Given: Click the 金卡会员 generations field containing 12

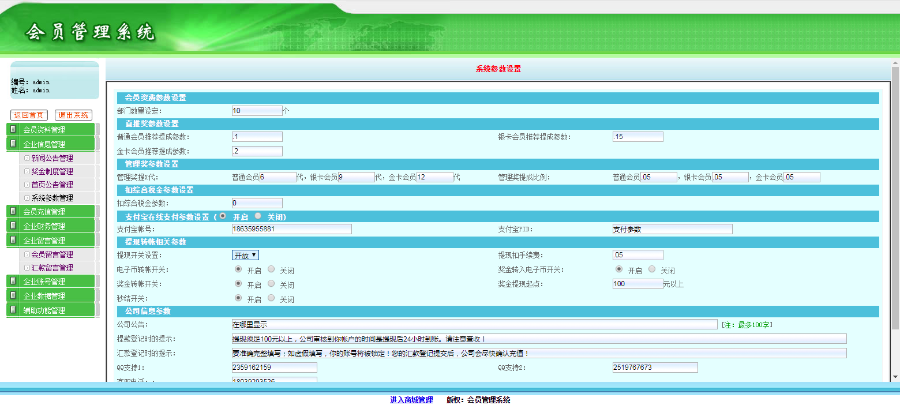Looking at the screenshot, I should [x=435, y=177].
